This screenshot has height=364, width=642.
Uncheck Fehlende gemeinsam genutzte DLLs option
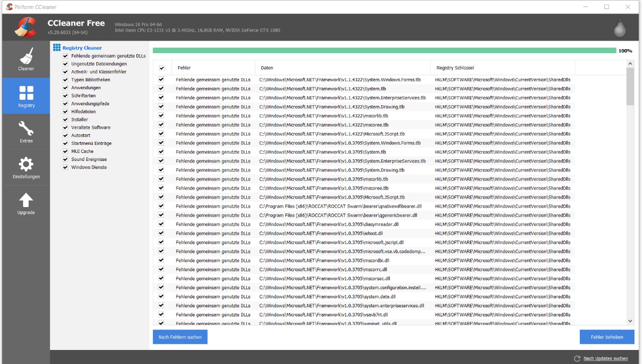click(65, 56)
